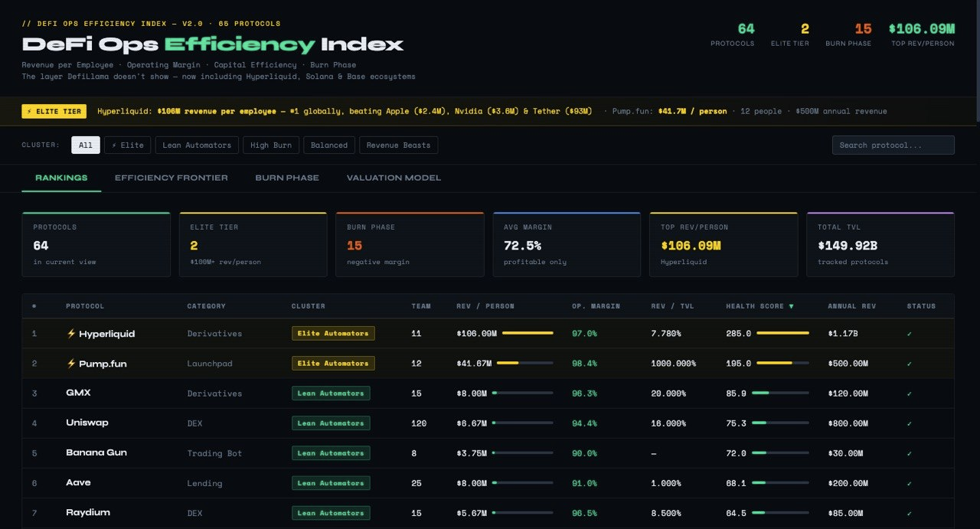Select the Raydium protocol name
This screenshot has height=529, width=980.
pos(88,512)
